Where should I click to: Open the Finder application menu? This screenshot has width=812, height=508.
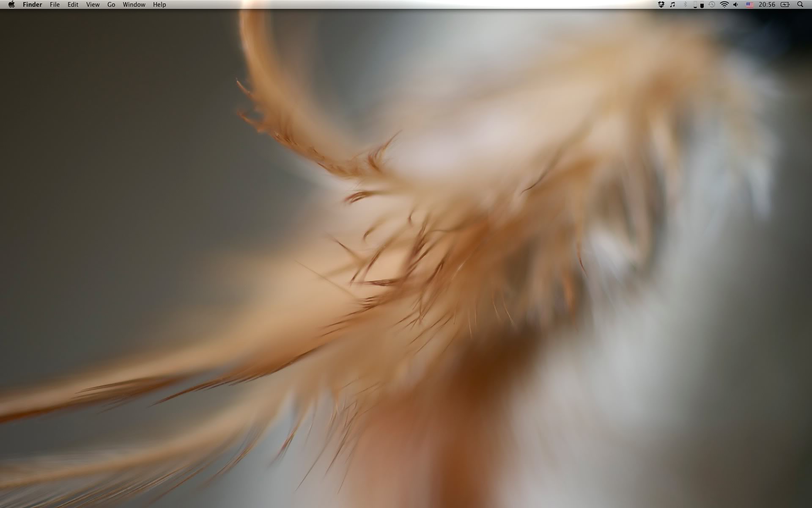click(x=32, y=5)
